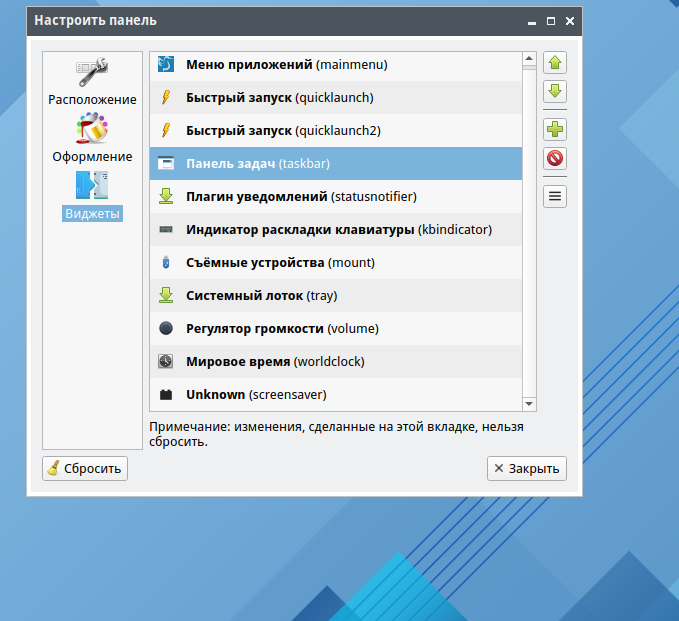Image resolution: width=679 pixels, height=621 pixels.
Task: Select the Виджеты page
Action: [x=92, y=196]
